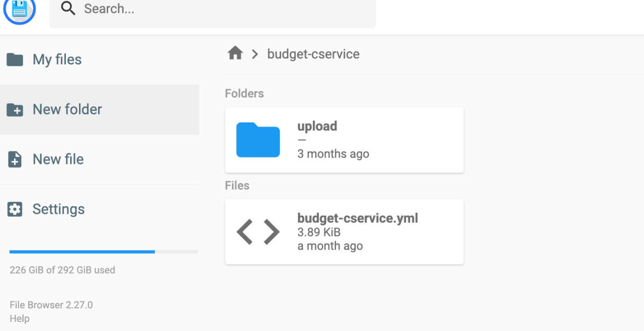
Task: Click the File Browser 2.27.0 version link
Action: (x=51, y=305)
